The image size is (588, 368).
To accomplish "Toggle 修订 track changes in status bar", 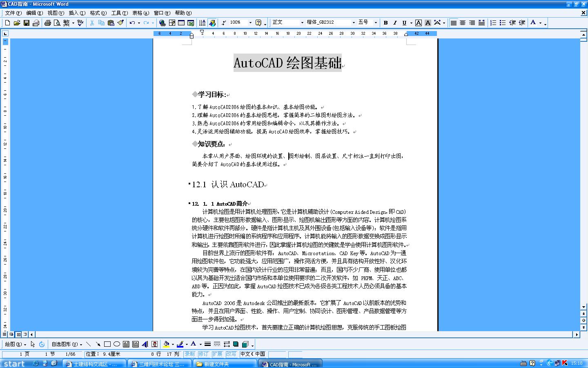I will click(x=203, y=354).
